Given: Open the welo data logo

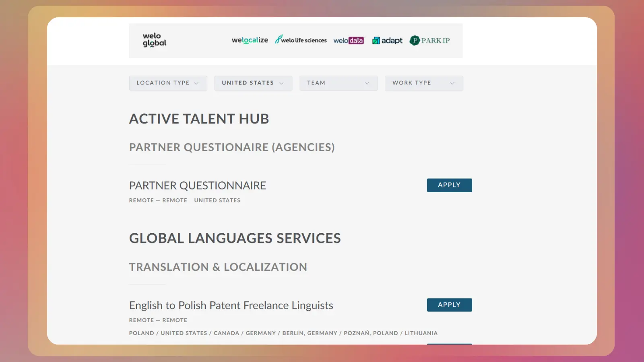Looking at the screenshot, I should (349, 40).
